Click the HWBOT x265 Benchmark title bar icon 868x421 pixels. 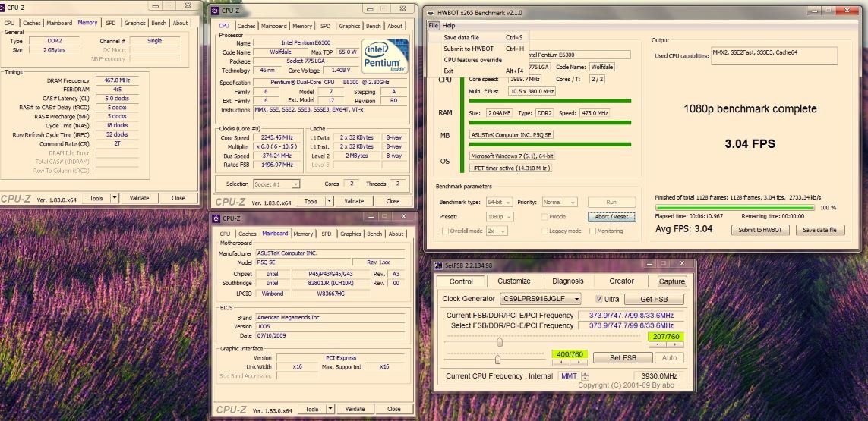(431, 12)
